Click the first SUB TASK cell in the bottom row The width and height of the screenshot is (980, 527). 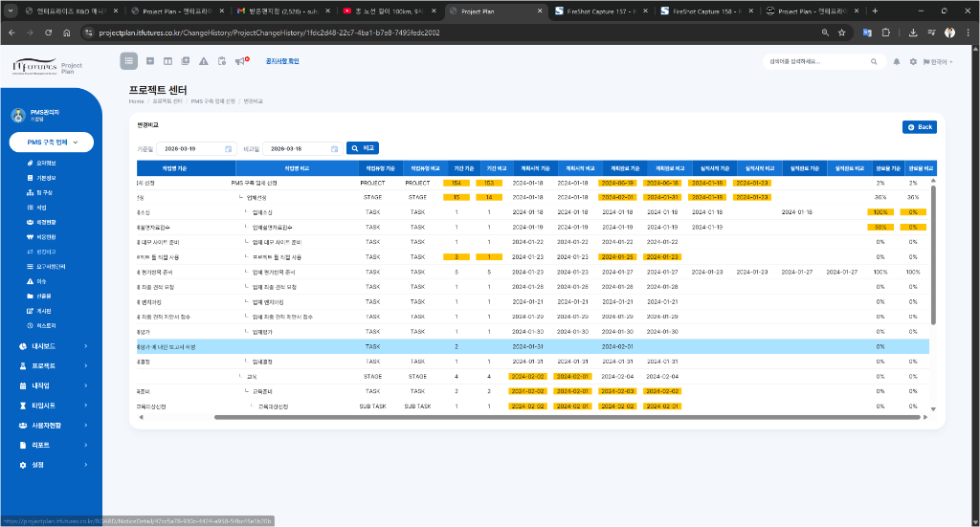(x=373, y=406)
